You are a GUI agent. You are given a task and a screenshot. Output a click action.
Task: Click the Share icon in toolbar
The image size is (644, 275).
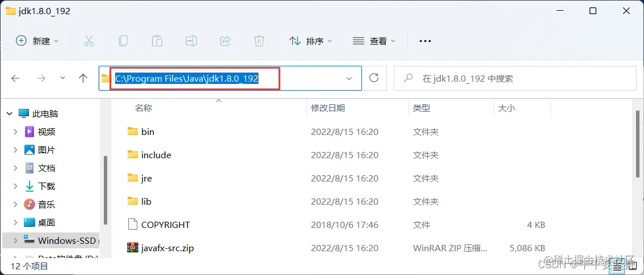click(x=225, y=41)
